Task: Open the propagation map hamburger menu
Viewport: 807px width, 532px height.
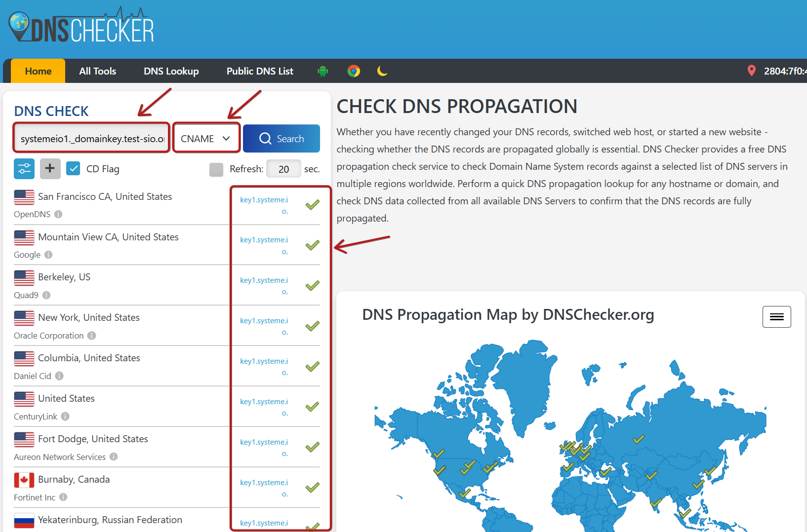Action: click(x=776, y=317)
